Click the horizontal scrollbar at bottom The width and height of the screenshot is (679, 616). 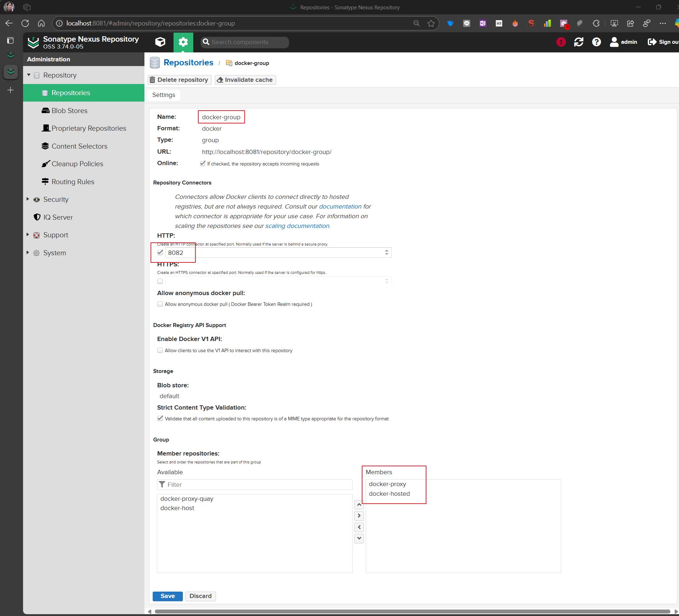point(412,611)
